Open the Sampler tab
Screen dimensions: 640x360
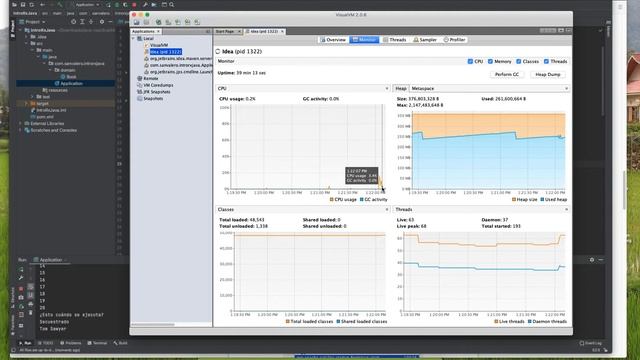point(425,40)
